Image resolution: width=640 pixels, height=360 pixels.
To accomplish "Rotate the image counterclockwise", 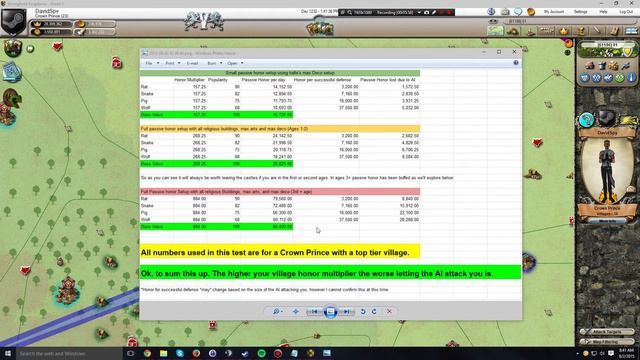I will click(x=363, y=311).
